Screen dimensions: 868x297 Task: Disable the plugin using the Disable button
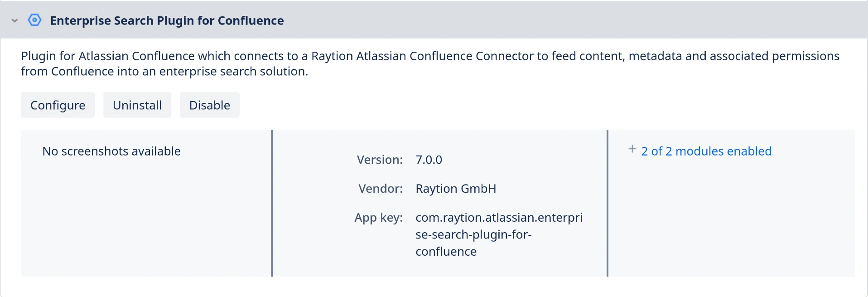tap(209, 105)
